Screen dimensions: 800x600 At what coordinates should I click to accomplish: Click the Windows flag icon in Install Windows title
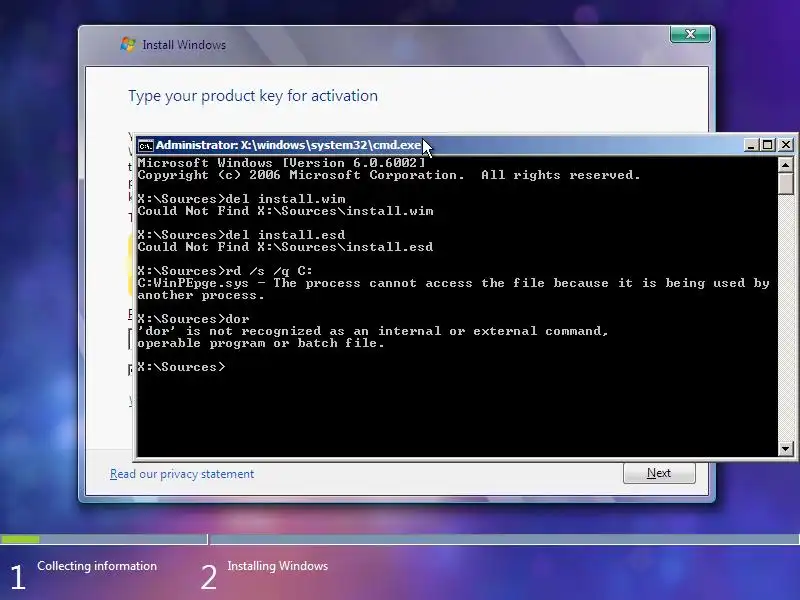click(128, 44)
